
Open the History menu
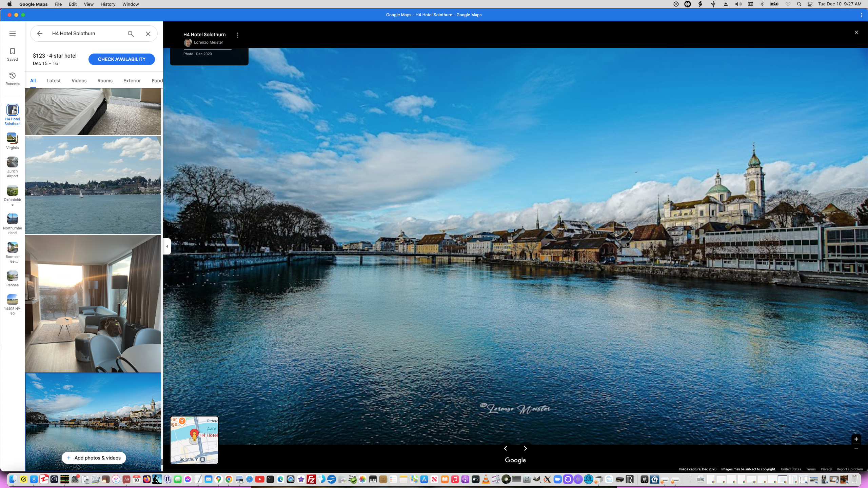click(108, 4)
